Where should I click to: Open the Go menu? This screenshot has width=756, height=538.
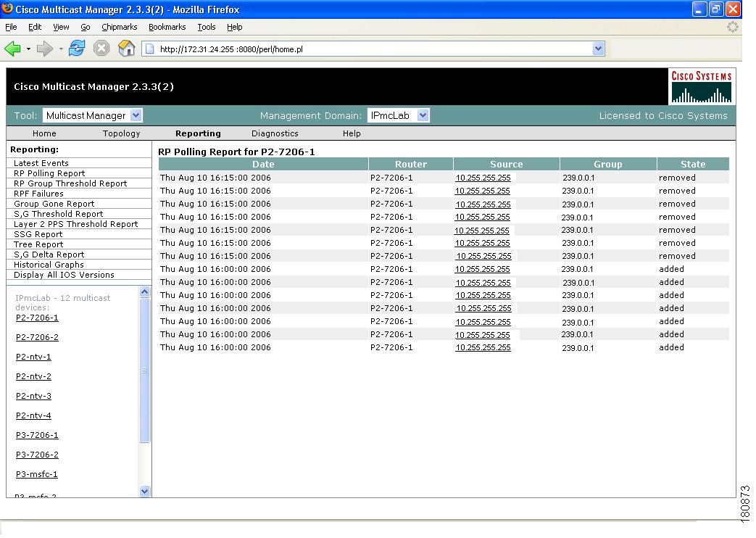(x=86, y=27)
